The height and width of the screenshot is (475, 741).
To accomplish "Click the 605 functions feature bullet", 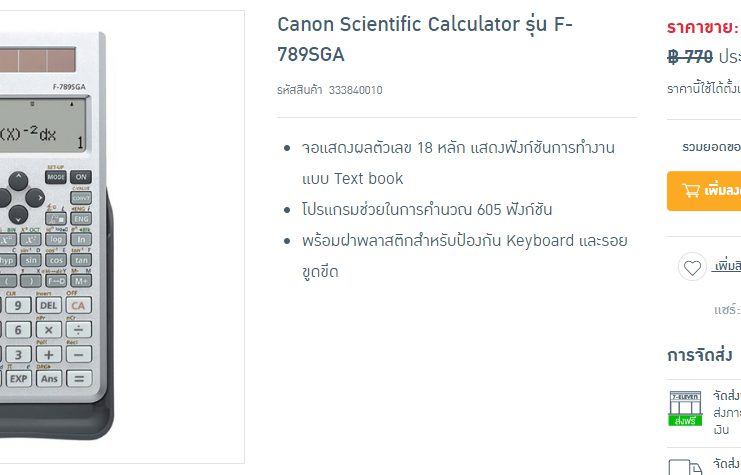I will tap(426, 210).
